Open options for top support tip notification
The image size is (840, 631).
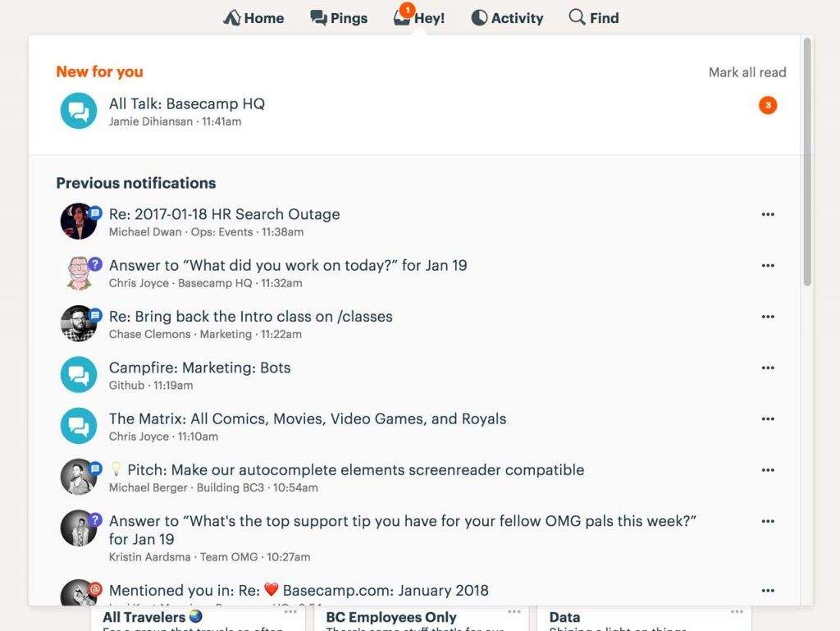tap(768, 521)
